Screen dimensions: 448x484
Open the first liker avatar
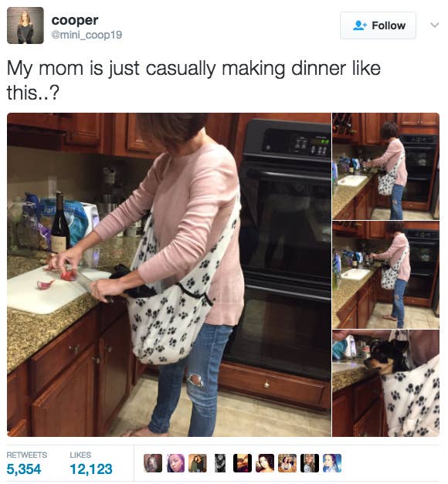pyautogui.click(x=153, y=463)
